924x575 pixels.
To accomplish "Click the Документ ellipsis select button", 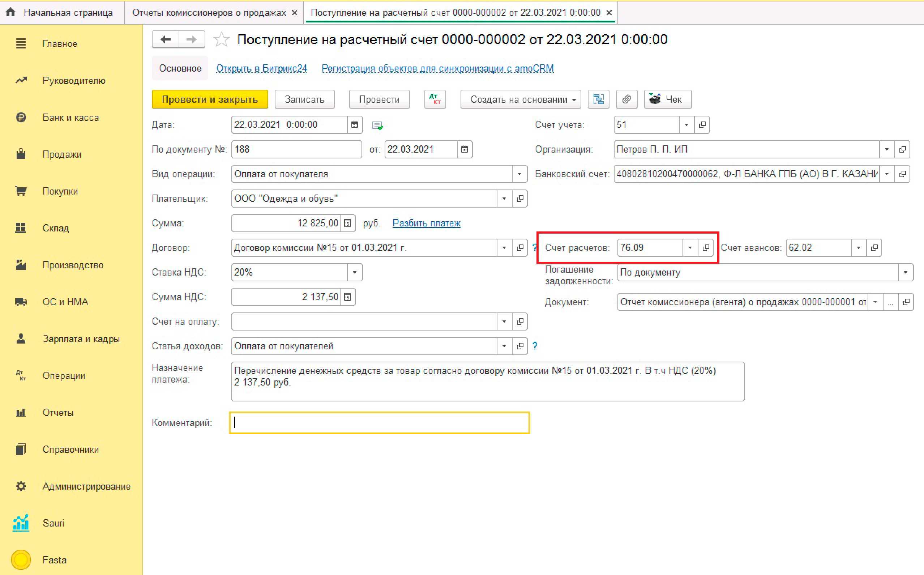I will click(x=890, y=302).
